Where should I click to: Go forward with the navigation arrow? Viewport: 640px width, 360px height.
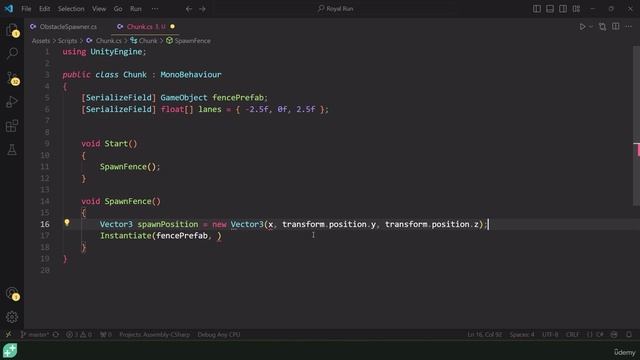click(x=202, y=9)
